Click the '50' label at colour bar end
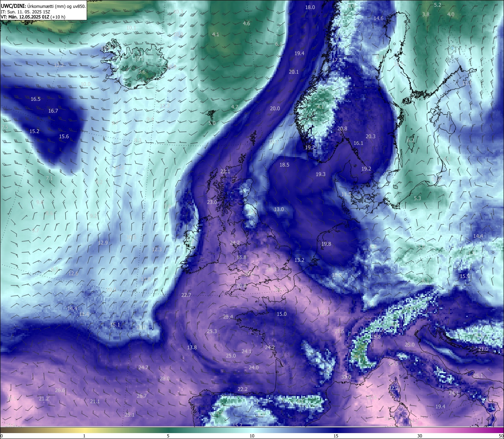The height and width of the screenshot is (439, 504). click(500, 435)
